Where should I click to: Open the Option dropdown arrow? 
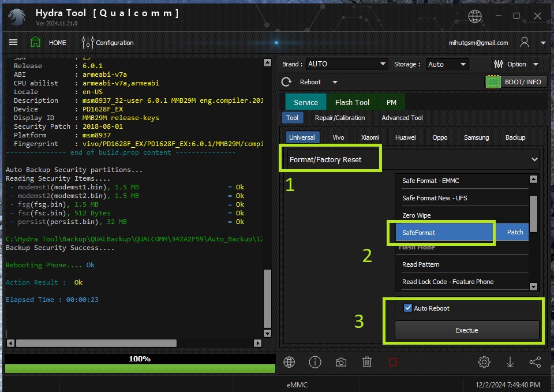[536, 64]
